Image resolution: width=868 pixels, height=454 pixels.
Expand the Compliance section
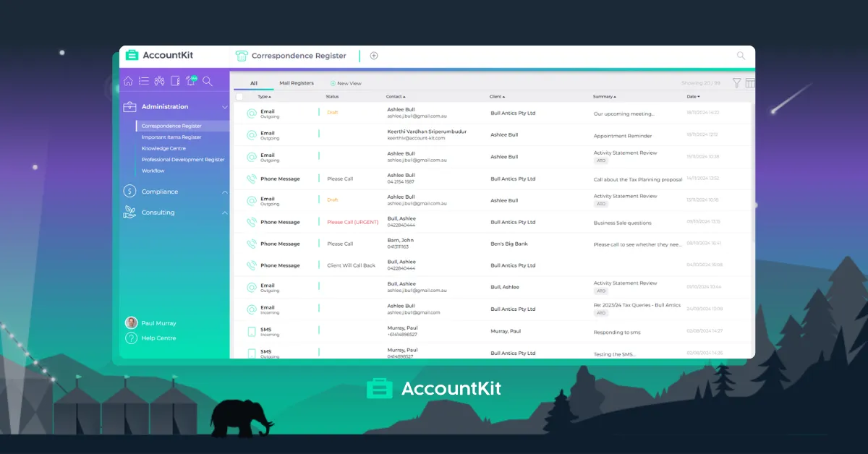point(225,192)
